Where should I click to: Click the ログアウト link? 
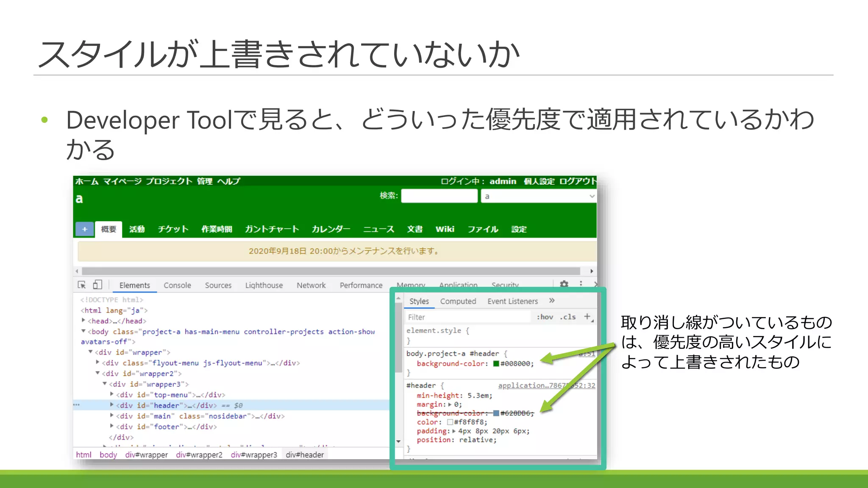pos(578,181)
